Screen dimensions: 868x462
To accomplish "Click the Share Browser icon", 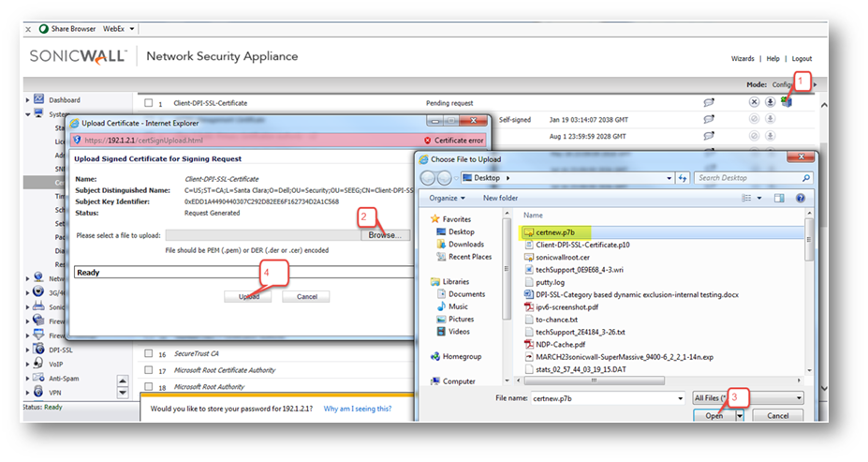I will [43, 29].
